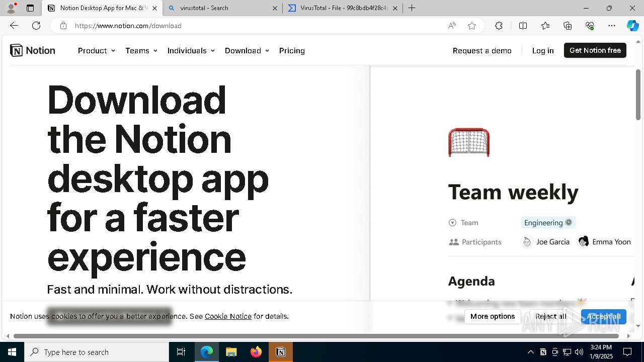Viewport: 644px width, 362px height.
Task: Accept all cookies
Action: click(x=604, y=316)
